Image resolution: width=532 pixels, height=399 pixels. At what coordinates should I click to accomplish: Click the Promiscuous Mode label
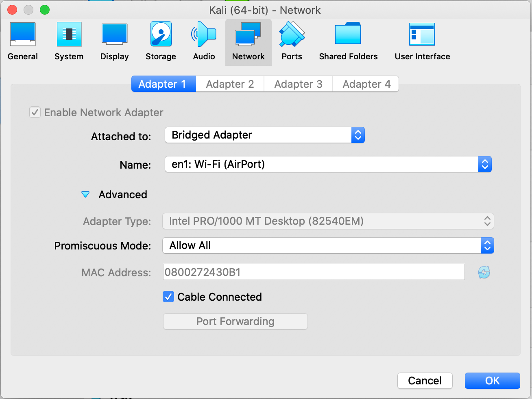point(102,246)
